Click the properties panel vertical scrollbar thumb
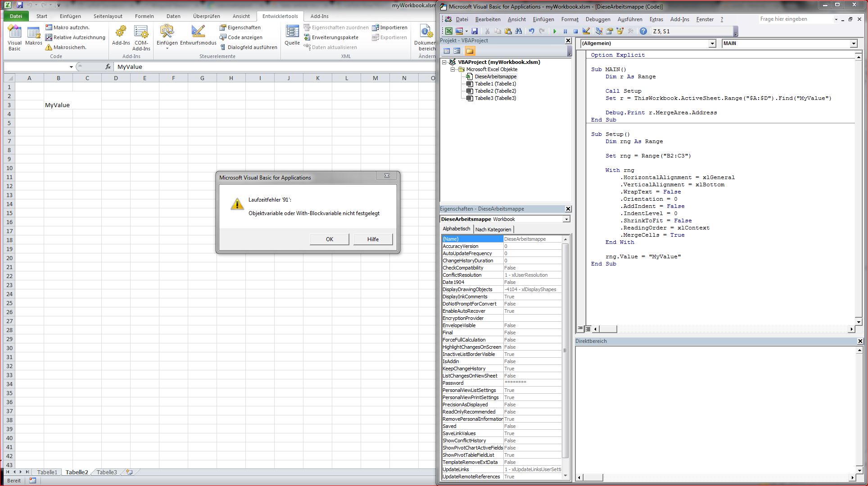This screenshot has height=486, width=868. 565,350
